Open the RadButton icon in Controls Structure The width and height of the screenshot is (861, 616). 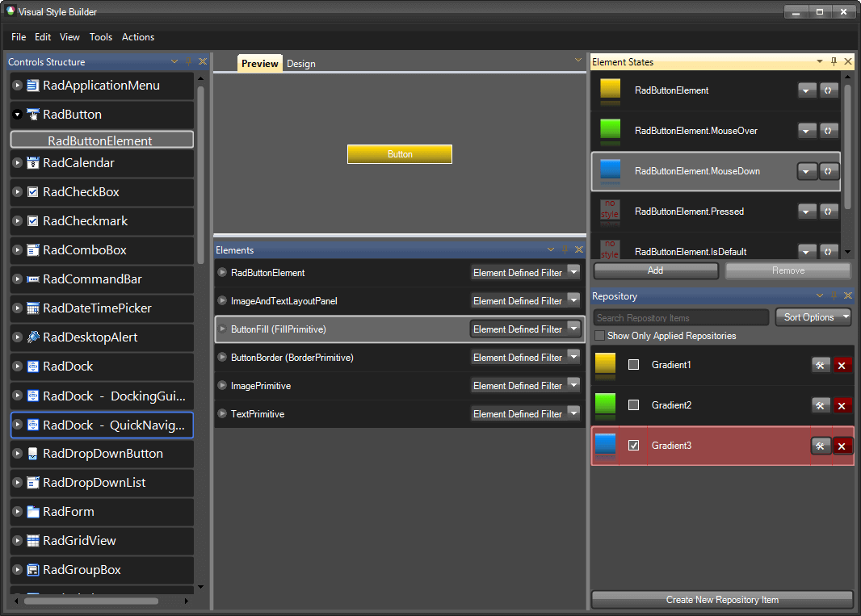click(33, 114)
